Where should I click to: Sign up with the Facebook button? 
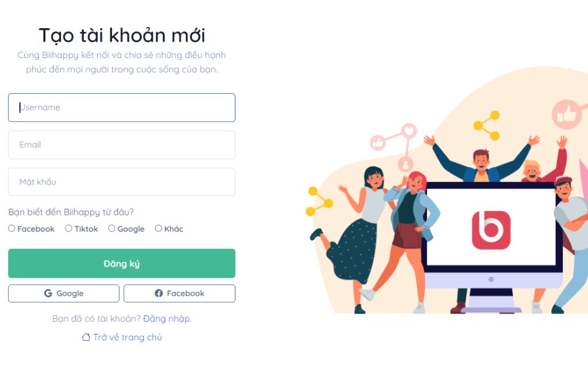click(180, 293)
